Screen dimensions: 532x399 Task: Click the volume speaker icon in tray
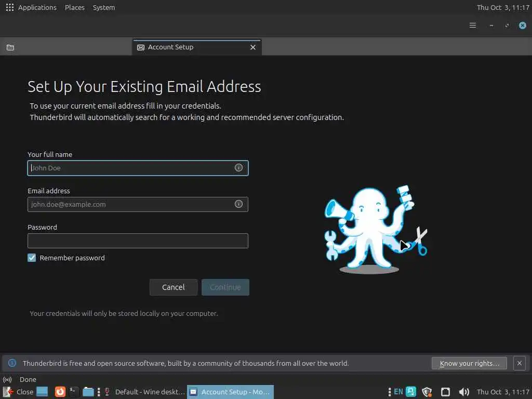463,392
